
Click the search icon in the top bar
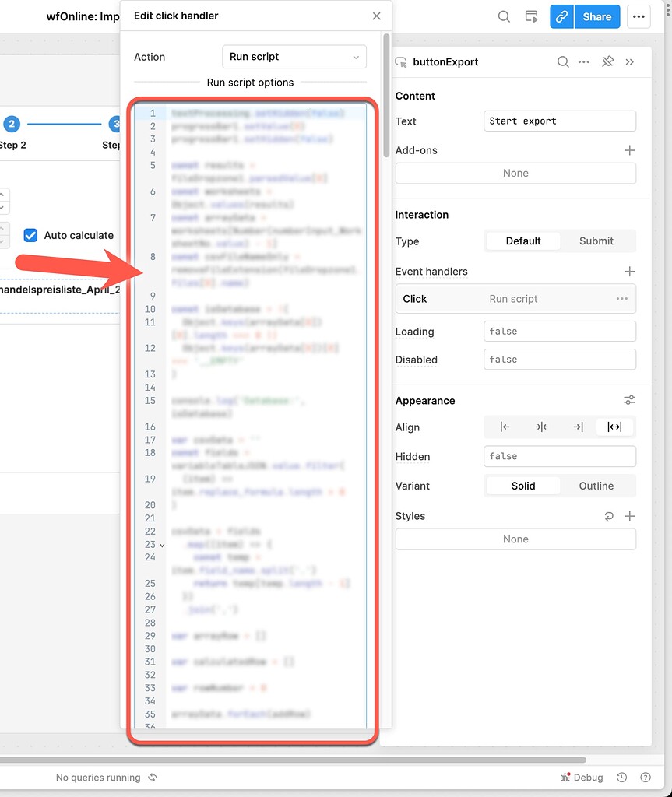point(504,16)
